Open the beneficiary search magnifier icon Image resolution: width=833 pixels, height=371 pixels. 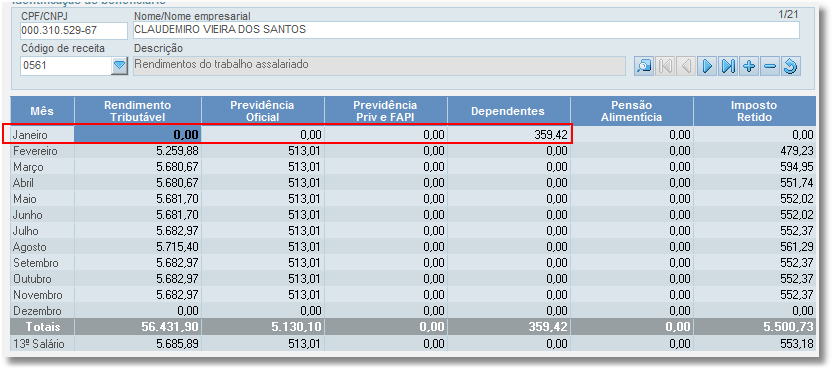[644, 66]
